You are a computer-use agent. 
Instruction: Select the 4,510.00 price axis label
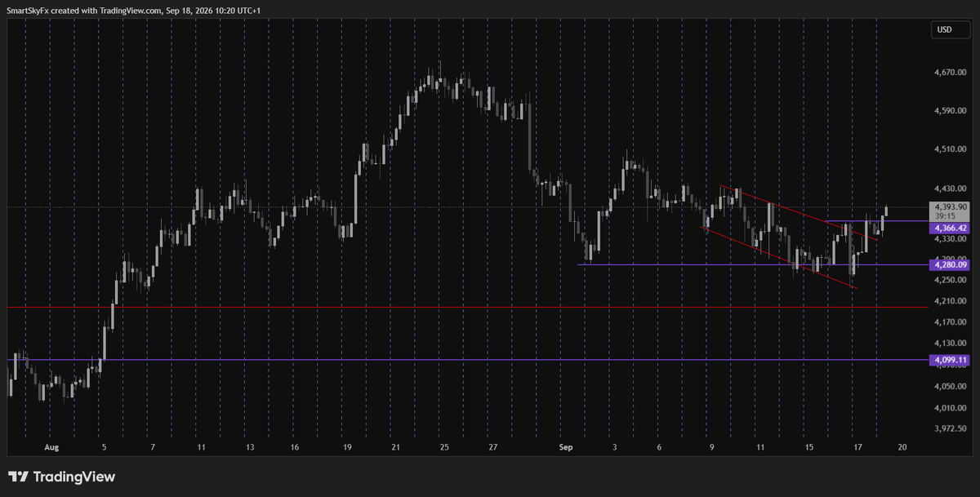950,149
